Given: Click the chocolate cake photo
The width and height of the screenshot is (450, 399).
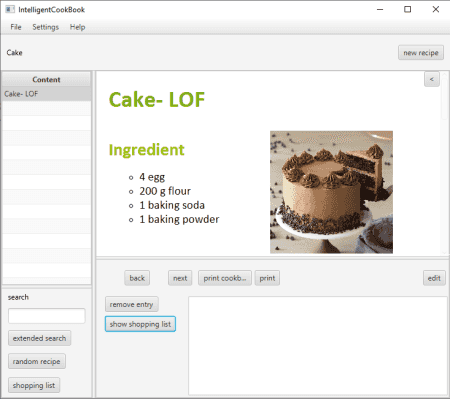Looking at the screenshot, I should (x=331, y=192).
